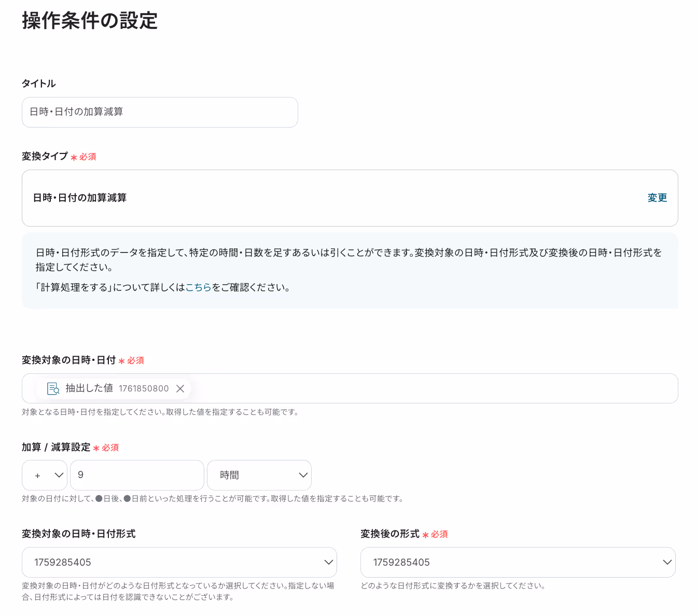
Task: Open the こちら help link
Action: [x=199, y=287]
